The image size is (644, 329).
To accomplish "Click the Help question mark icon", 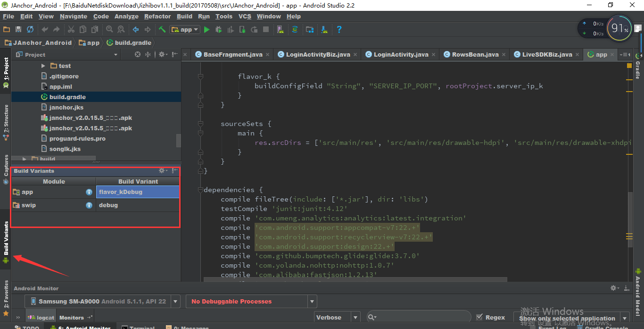I will pos(339,29).
